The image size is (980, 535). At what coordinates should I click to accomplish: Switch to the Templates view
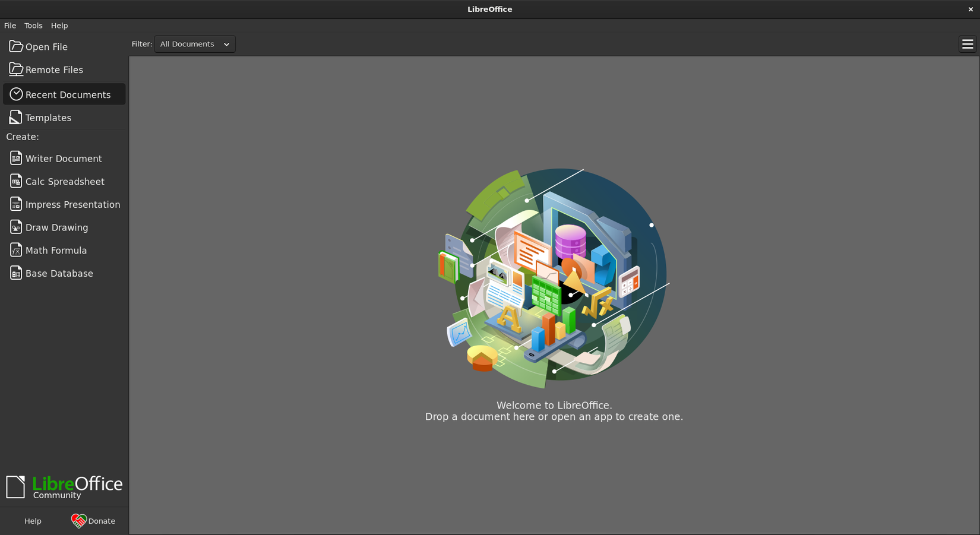48,117
